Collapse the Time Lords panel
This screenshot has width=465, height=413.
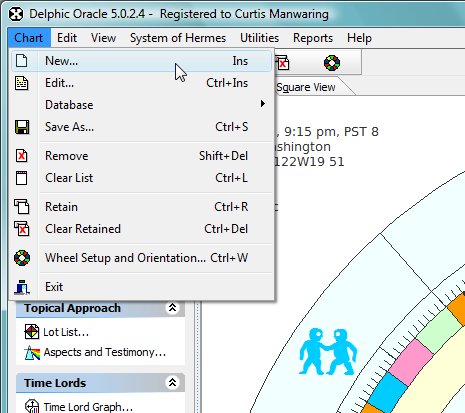172,382
